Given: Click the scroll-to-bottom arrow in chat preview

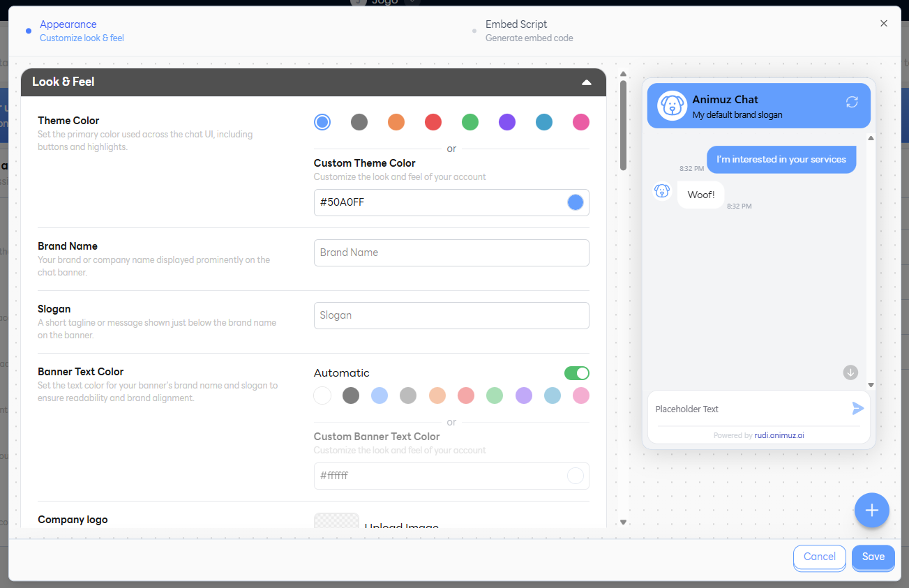Looking at the screenshot, I should 850,372.
